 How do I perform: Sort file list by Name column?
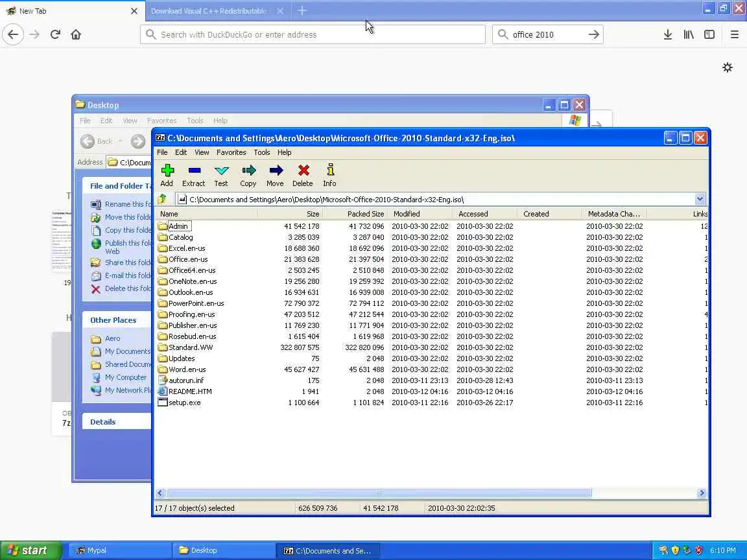coord(206,214)
